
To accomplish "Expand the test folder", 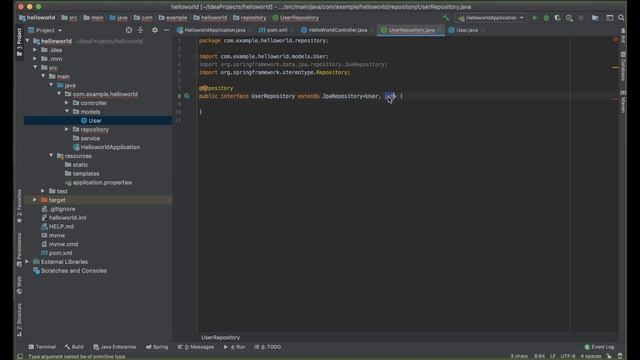I will [x=43, y=191].
